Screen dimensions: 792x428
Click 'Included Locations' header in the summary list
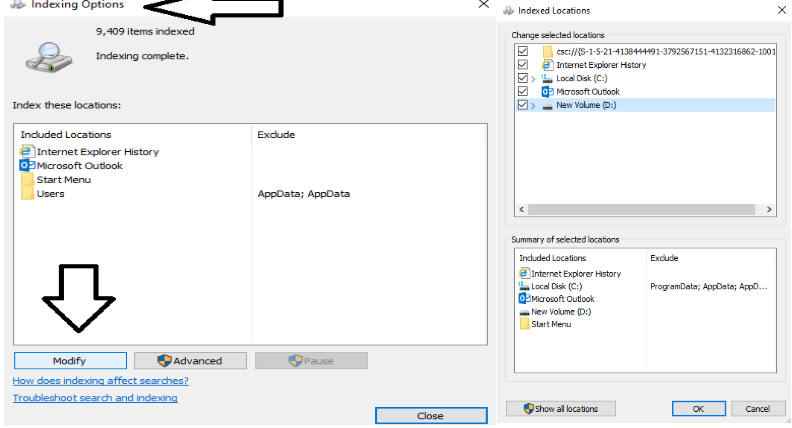553,258
